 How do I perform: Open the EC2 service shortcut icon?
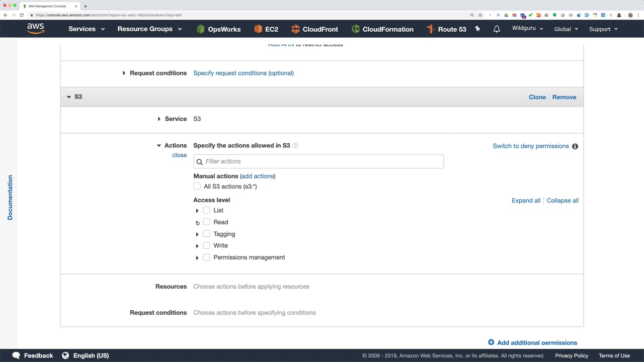258,29
